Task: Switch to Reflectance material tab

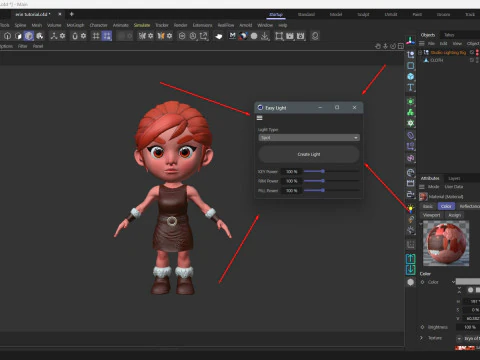Action: [x=469, y=206]
